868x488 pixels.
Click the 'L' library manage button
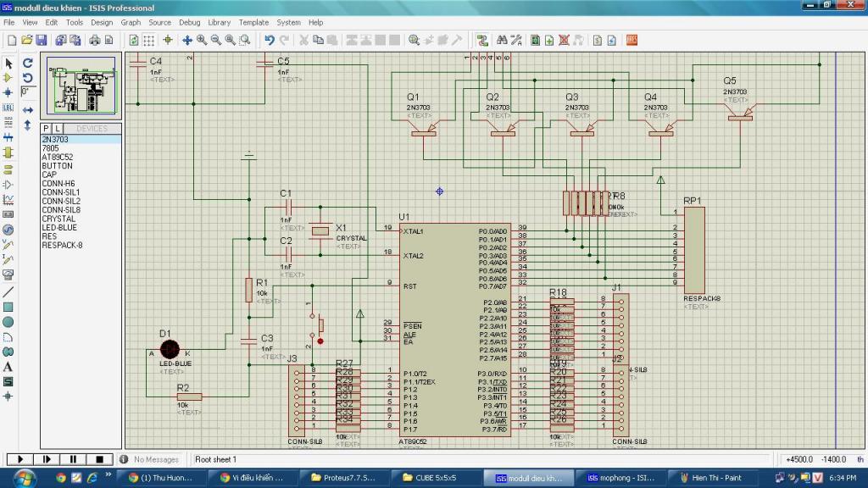click(x=58, y=129)
